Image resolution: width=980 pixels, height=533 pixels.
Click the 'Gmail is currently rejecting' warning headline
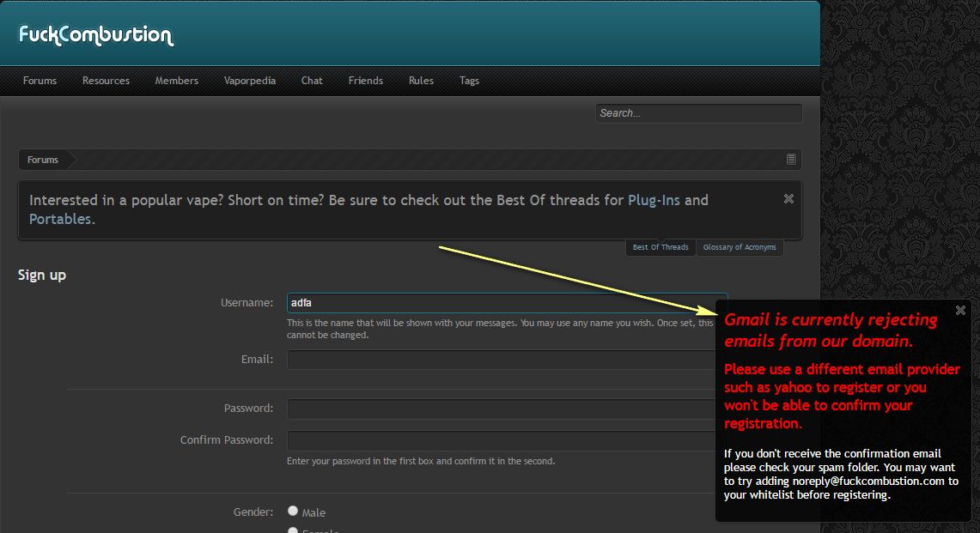pyautogui.click(x=831, y=330)
